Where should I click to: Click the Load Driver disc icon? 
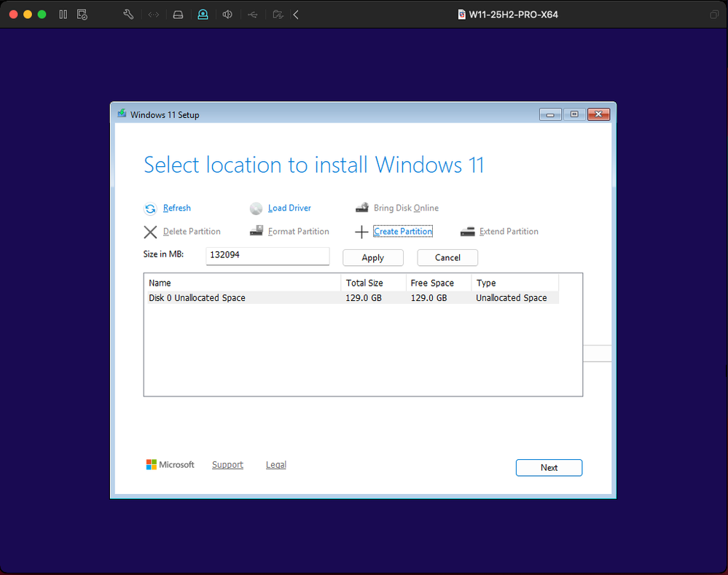[256, 208]
